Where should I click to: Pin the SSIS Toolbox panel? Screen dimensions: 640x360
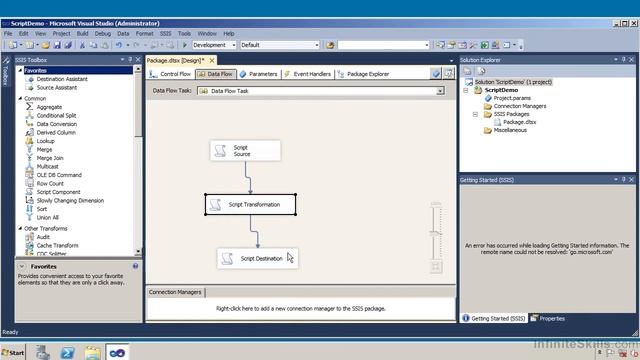tap(130, 60)
